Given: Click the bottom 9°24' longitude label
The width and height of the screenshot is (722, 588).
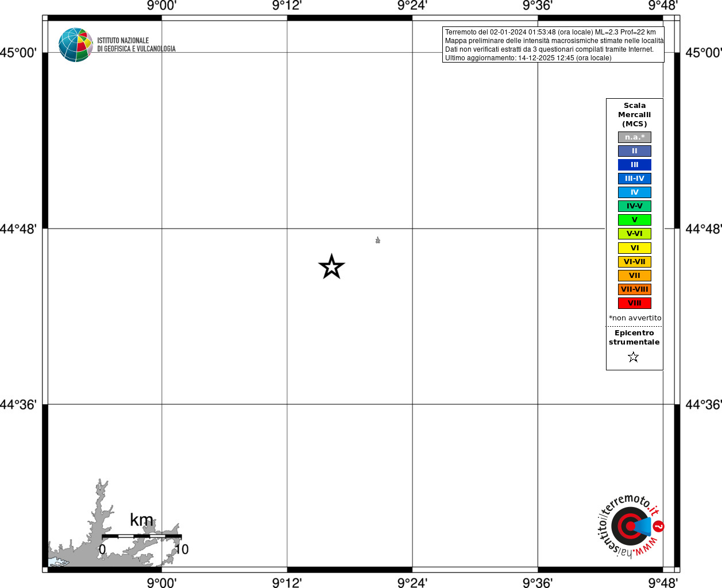Looking at the screenshot, I should (412, 583).
